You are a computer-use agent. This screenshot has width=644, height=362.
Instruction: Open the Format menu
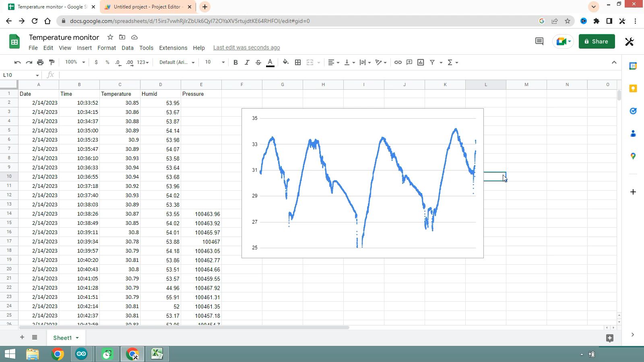(107, 48)
